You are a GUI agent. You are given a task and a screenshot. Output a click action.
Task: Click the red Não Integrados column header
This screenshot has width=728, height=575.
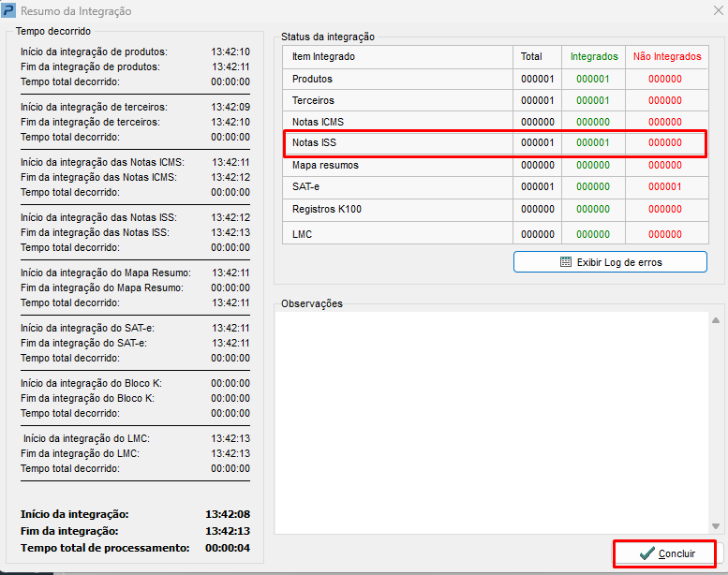pyautogui.click(x=666, y=56)
